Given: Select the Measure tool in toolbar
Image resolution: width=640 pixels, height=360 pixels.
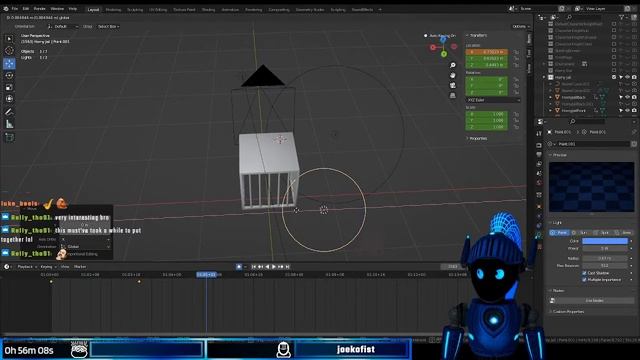Looking at the screenshot, I should pyautogui.click(x=9, y=124).
